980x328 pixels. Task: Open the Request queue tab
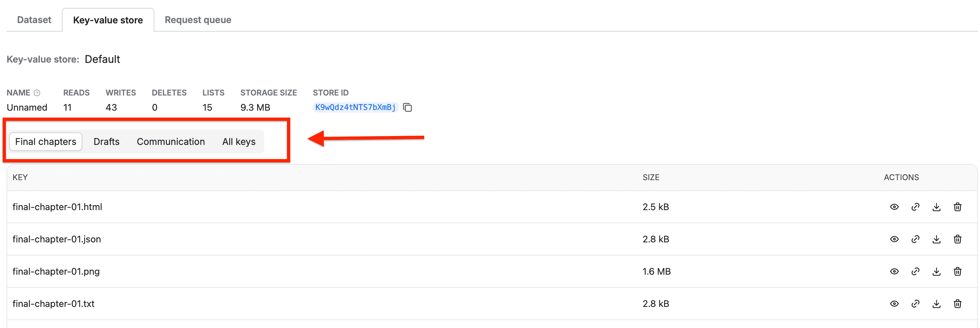tap(198, 20)
